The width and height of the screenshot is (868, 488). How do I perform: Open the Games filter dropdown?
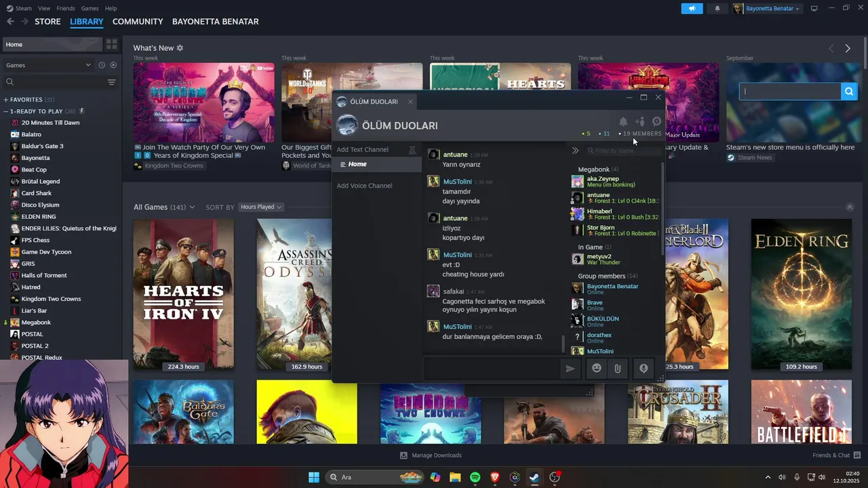click(x=47, y=65)
